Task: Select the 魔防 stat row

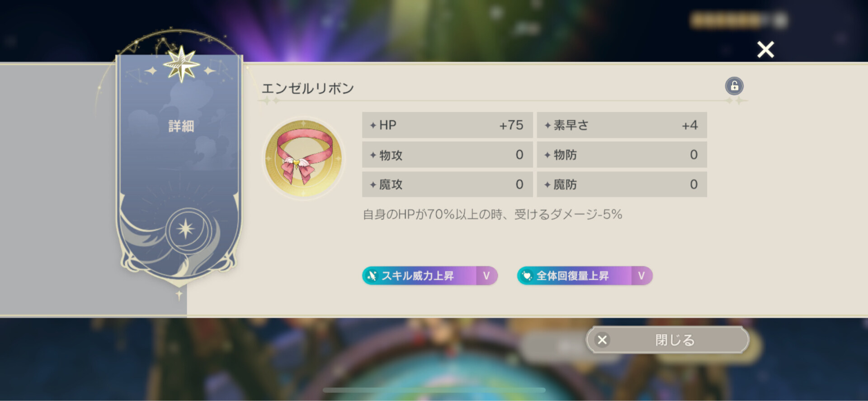Action: [622, 184]
